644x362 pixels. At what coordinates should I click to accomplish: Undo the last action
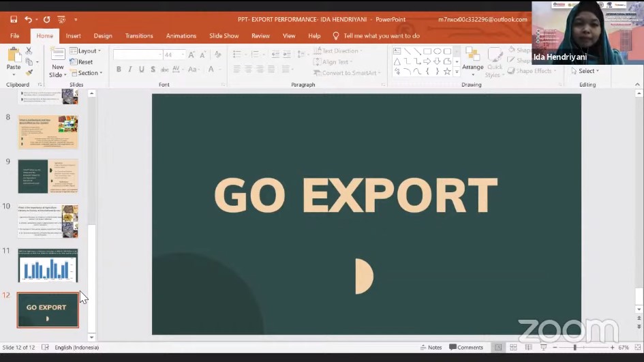[28, 19]
